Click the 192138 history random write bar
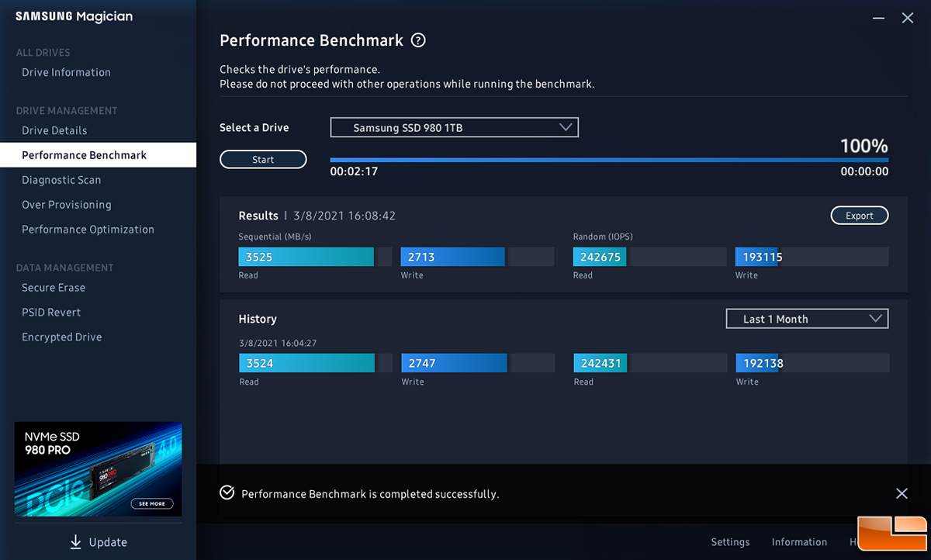This screenshot has width=931, height=560. tap(812, 363)
